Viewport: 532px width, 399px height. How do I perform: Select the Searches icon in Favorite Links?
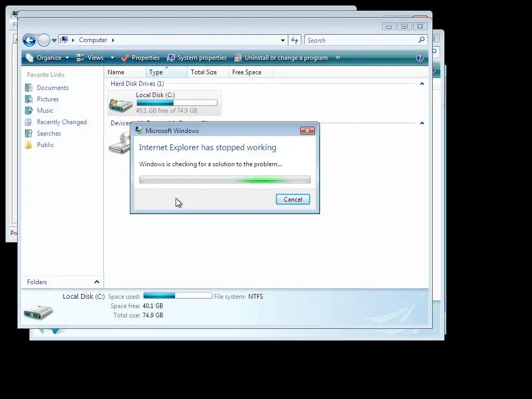tap(29, 134)
